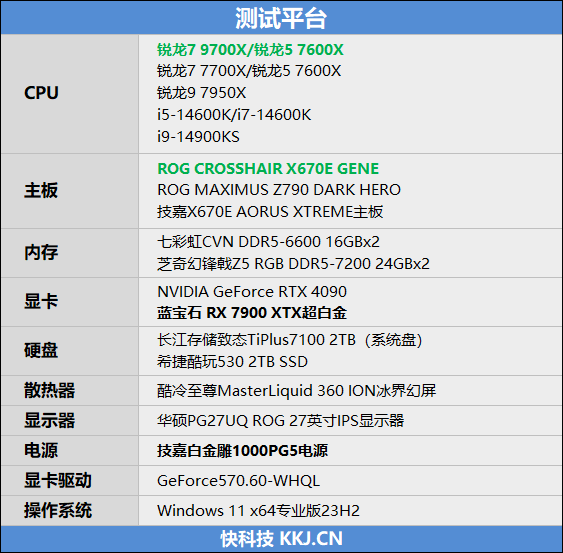This screenshot has height=553, width=563.
Task: Select the 显卡 row label
Action: click(x=41, y=301)
